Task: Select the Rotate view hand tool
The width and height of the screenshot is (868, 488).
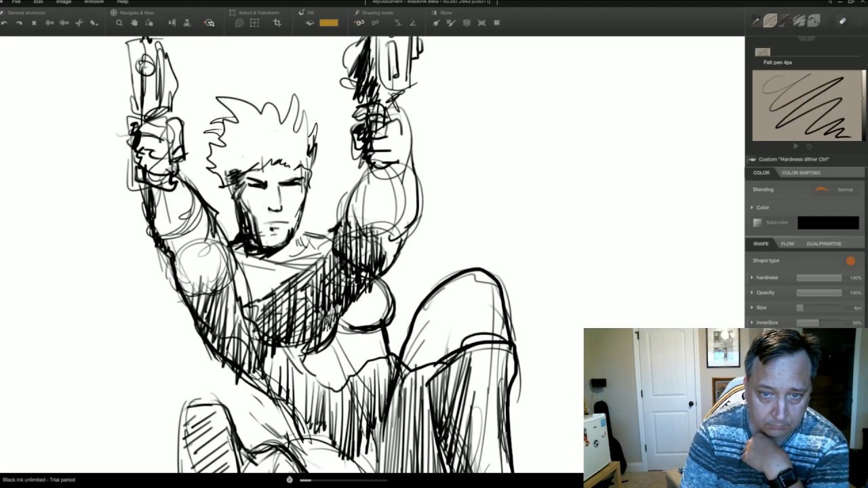Action: (x=149, y=23)
